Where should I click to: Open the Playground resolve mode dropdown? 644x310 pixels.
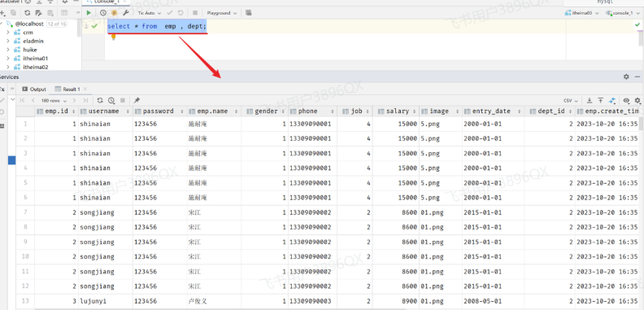(222, 13)
